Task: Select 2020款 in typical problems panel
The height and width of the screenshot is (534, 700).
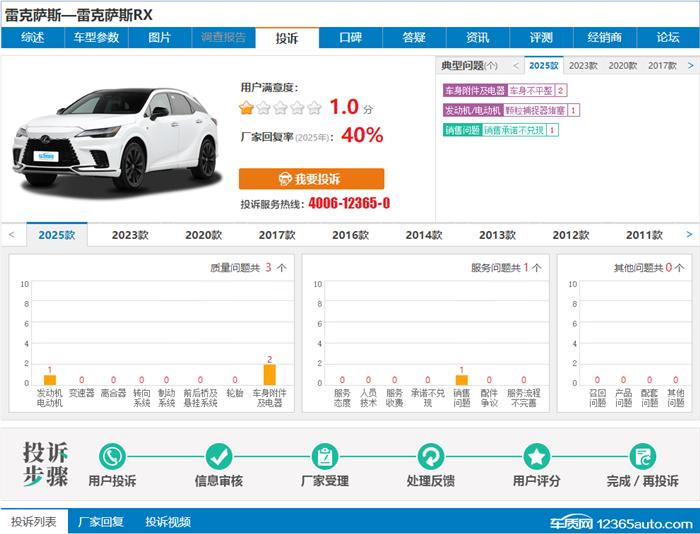Action: [623, 66]
